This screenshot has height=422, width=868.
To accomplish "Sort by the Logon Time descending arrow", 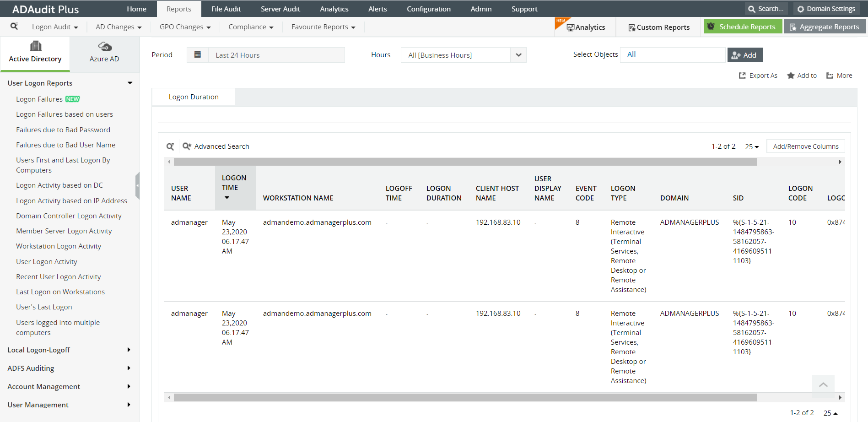I will [x=227, y=198].
